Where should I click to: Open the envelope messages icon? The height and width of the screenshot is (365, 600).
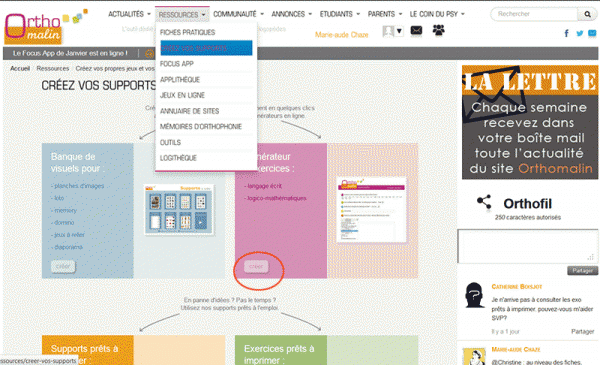(416, 30)
